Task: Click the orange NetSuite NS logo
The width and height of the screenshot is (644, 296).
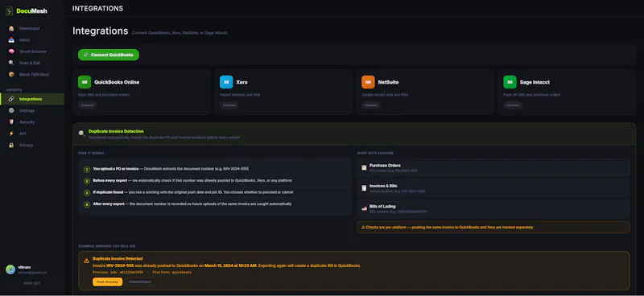Action: pos(368,82)
